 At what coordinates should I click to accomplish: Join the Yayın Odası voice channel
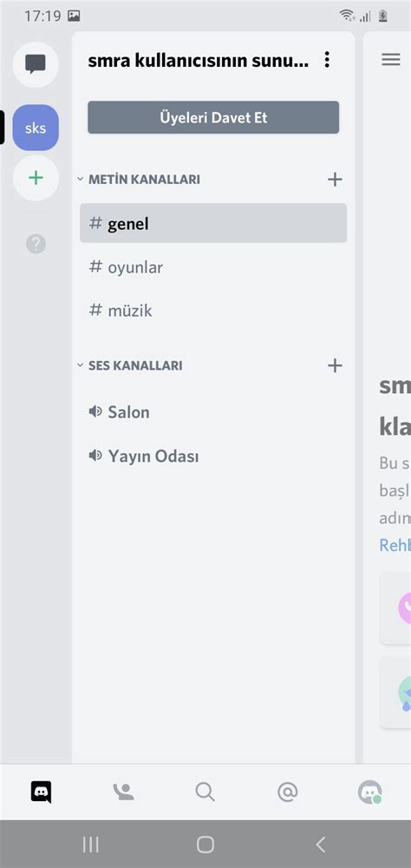tap(213, 457)
